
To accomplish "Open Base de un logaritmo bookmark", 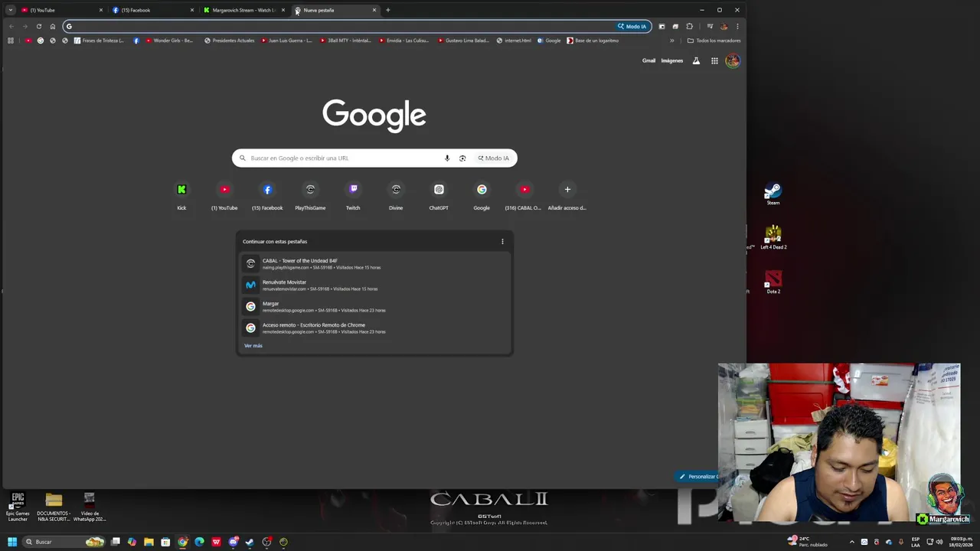I will pos(593,41).
